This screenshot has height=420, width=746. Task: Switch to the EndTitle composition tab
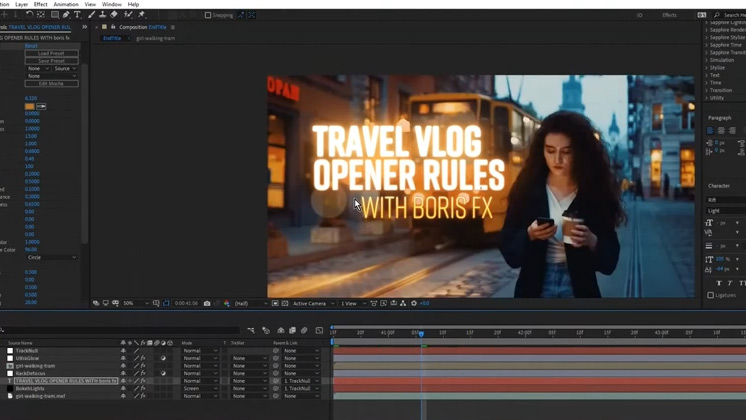112,38
